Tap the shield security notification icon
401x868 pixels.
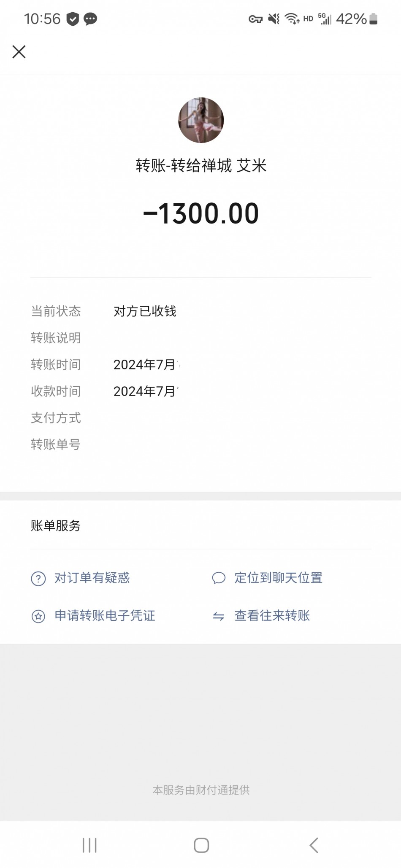tap(73, 19)
